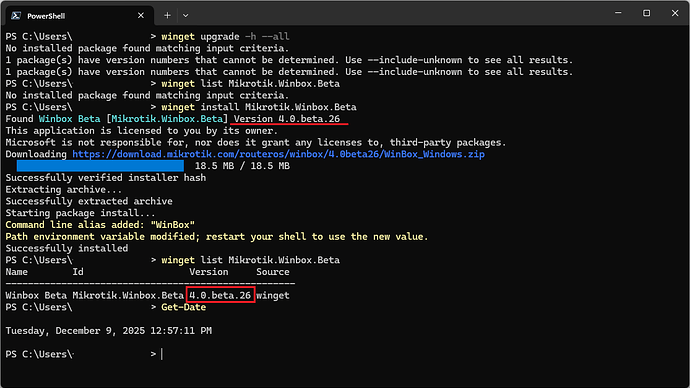Click the Version column header

click(209, 272)
